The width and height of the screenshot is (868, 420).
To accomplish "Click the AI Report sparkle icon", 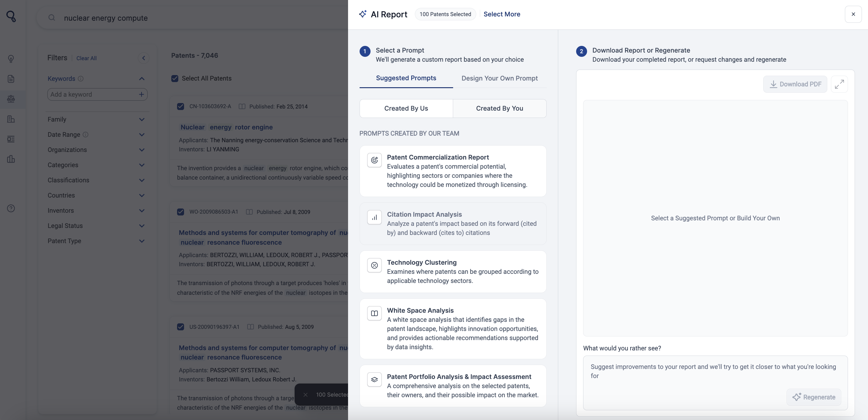I will 363,14.
